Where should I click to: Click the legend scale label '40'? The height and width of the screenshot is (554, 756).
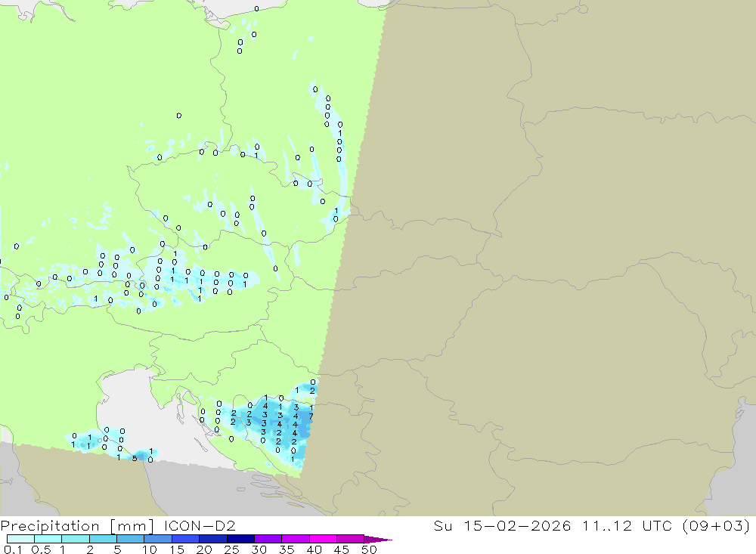click(314, 549)
